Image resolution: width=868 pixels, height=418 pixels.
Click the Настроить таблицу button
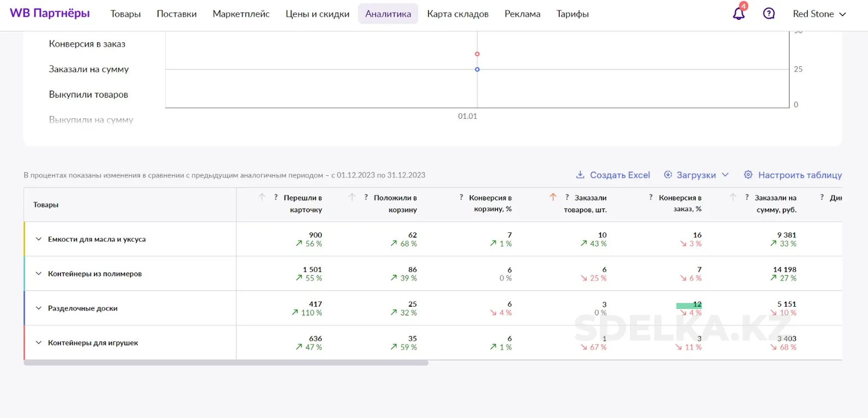tap(792, 175)
